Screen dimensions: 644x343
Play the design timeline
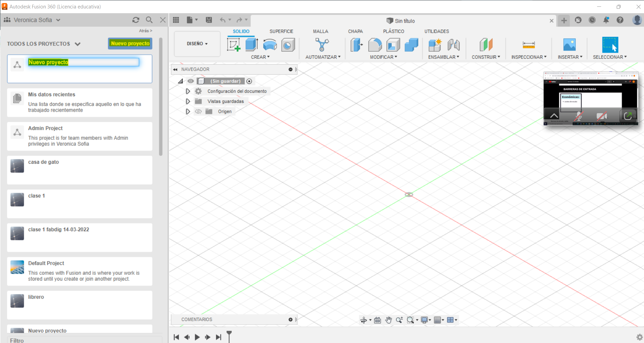[197, 337]
